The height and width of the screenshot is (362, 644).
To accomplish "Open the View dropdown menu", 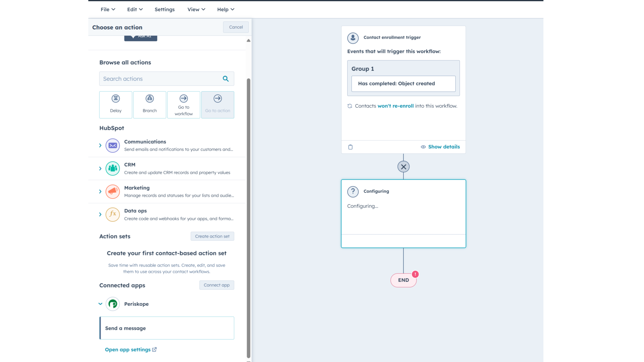I will 196,9.
